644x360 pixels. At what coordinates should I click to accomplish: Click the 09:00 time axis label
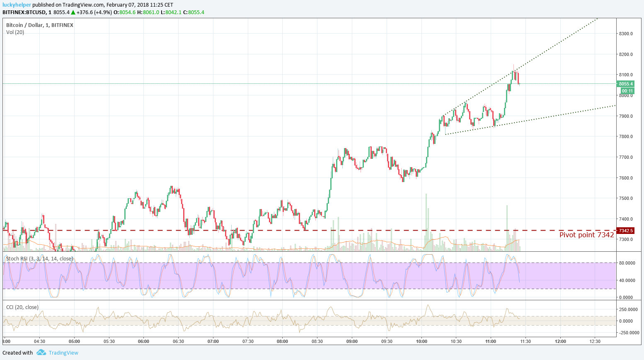click(x=352, y=341)
